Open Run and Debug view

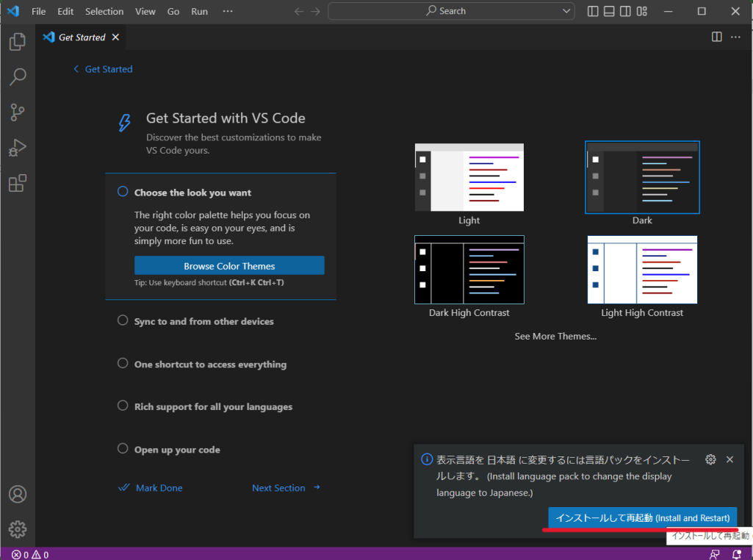(18, 148)
